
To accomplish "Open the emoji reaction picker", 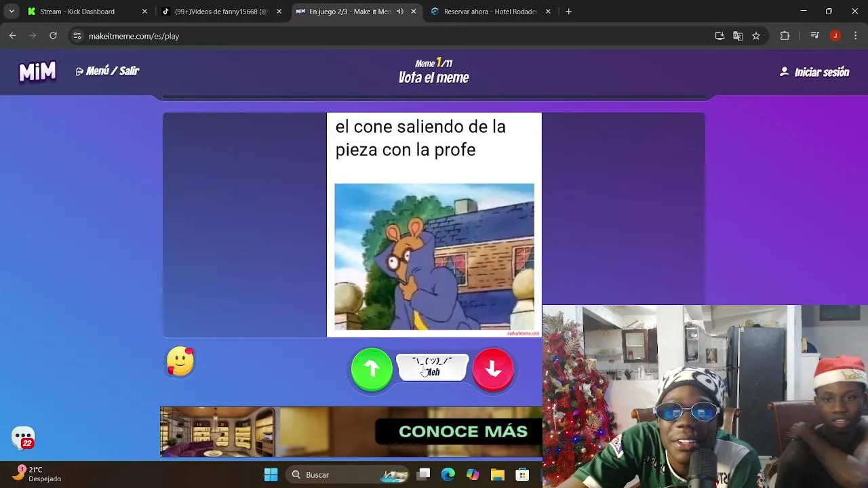I will [x=180, y=361].
